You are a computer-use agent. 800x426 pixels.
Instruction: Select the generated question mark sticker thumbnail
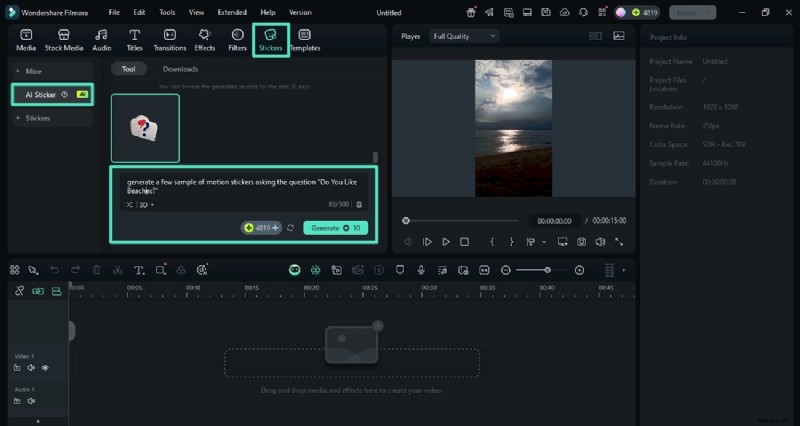[x=145, y=128]
